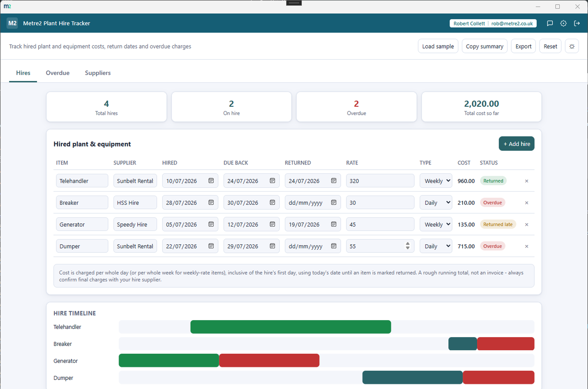Click the Total cost so far card
This screenshot has width=588, height=389.
(481, 107)
